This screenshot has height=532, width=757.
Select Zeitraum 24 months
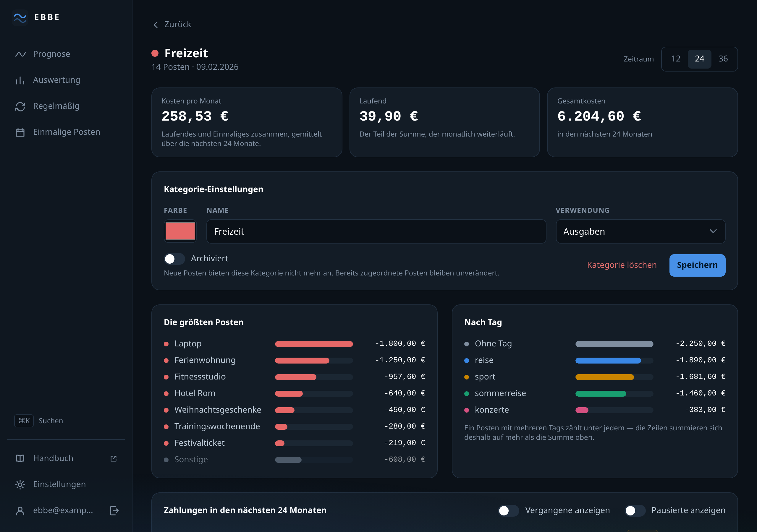coord(699,59)
